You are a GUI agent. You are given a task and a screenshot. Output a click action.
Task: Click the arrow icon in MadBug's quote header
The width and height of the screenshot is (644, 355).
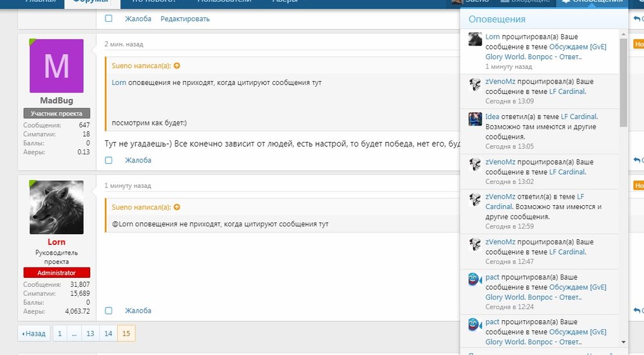click(177, 66)
